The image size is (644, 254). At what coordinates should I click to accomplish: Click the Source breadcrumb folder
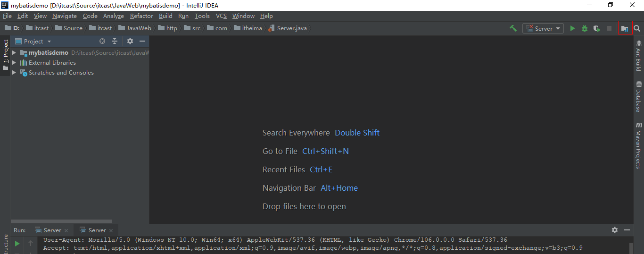click(x=69, y=28)
